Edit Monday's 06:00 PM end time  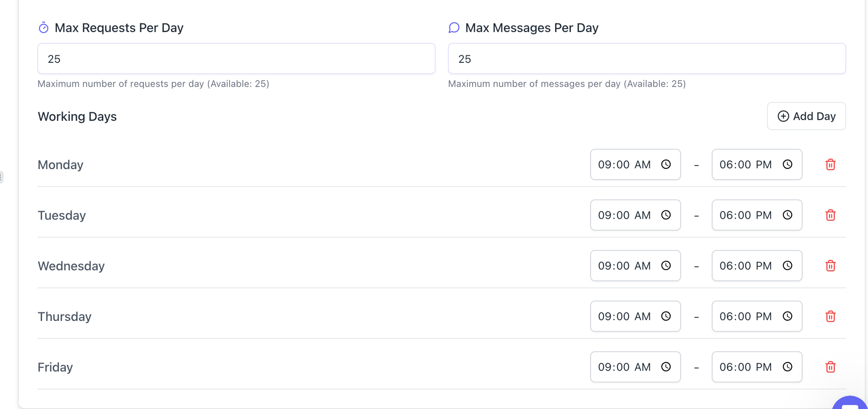(x=745, y=165)
